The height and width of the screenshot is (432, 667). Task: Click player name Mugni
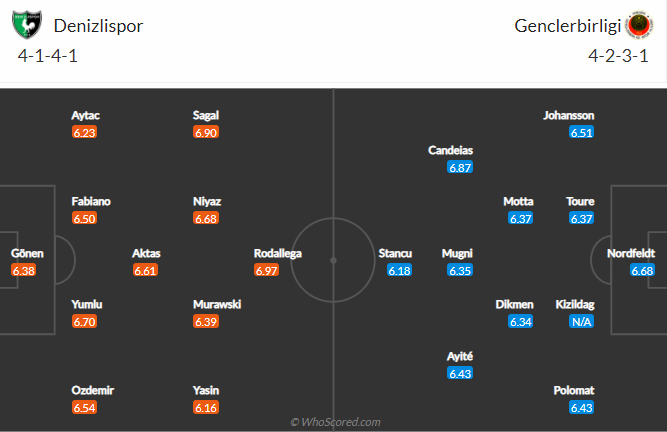pos(457,253)
